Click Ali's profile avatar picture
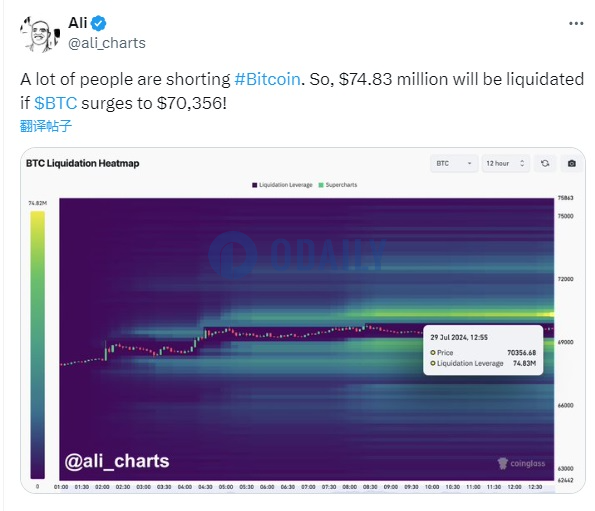595x511 pixels. pos(40,34)
